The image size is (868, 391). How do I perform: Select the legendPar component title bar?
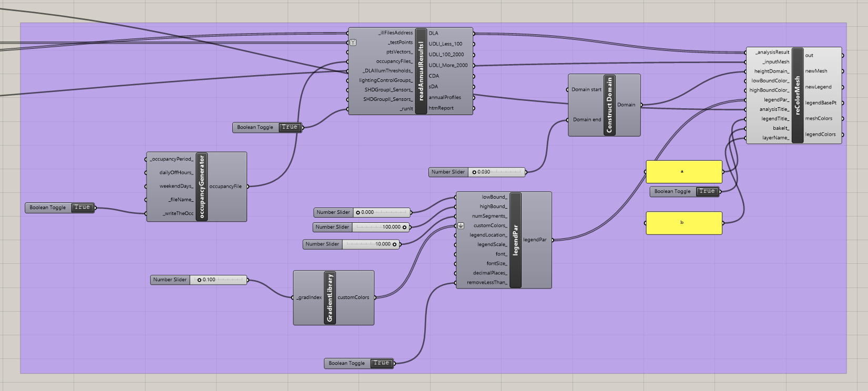point(515,240)
